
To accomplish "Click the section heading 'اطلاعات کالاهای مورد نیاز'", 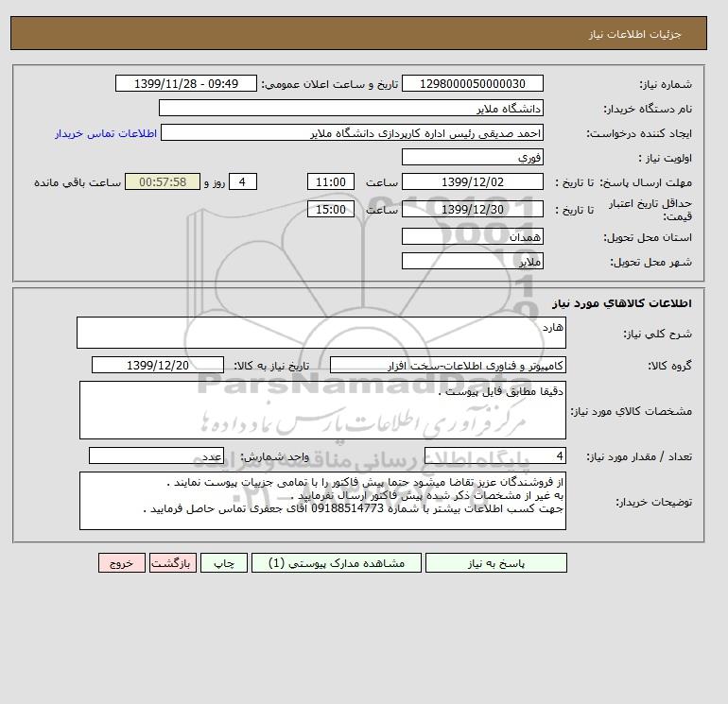I will tap(622, 303).
